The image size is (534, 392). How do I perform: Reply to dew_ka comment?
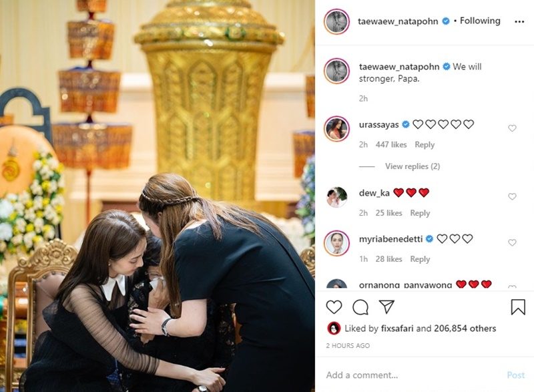click(420, 213)
